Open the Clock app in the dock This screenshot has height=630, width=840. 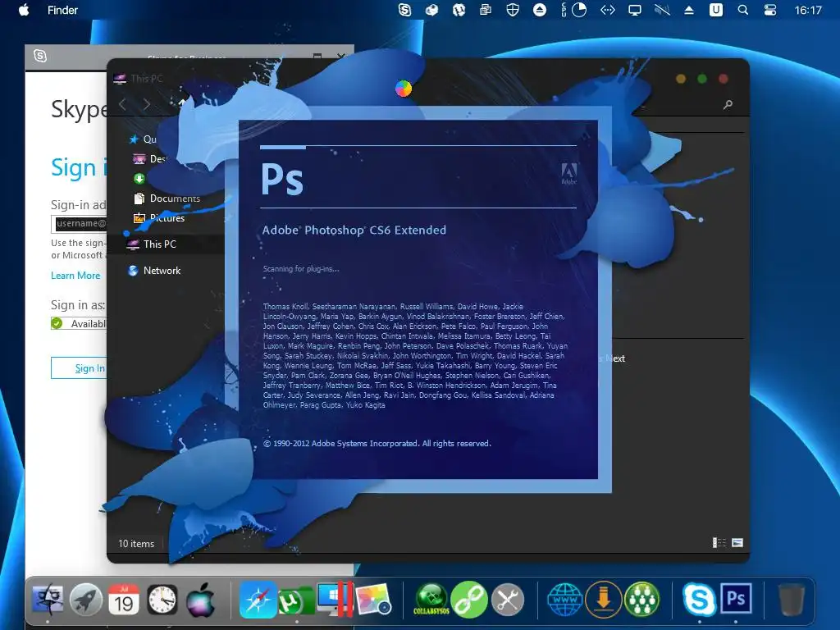coord(162,600)
